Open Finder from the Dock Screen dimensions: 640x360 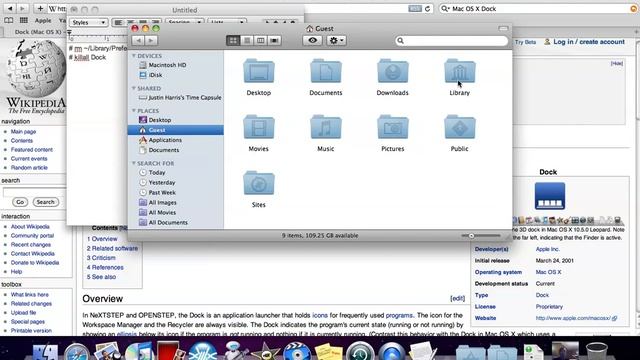[45, 351]
